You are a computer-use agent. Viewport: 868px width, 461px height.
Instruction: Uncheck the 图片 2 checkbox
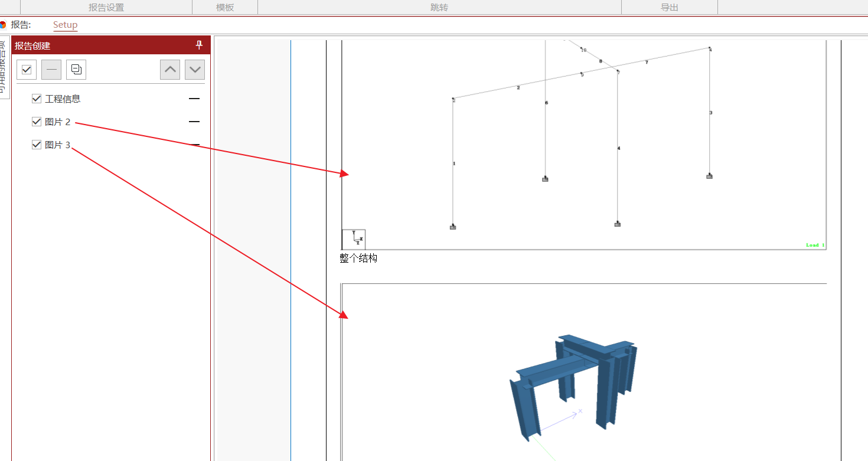37,122
